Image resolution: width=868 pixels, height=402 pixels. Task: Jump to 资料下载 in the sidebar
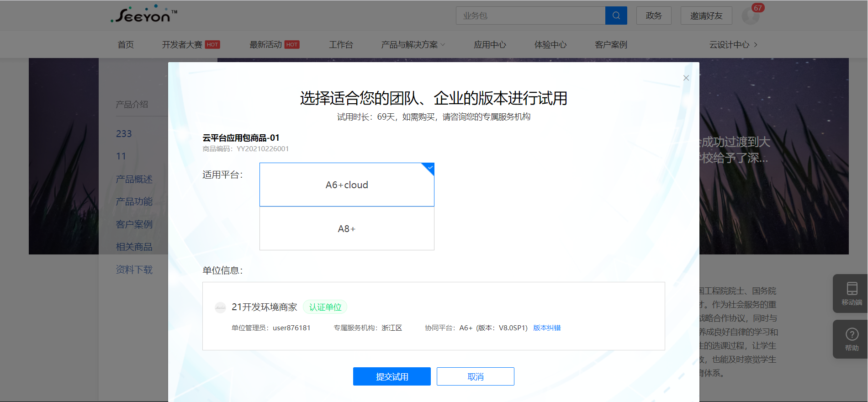(x=134, y=270)
